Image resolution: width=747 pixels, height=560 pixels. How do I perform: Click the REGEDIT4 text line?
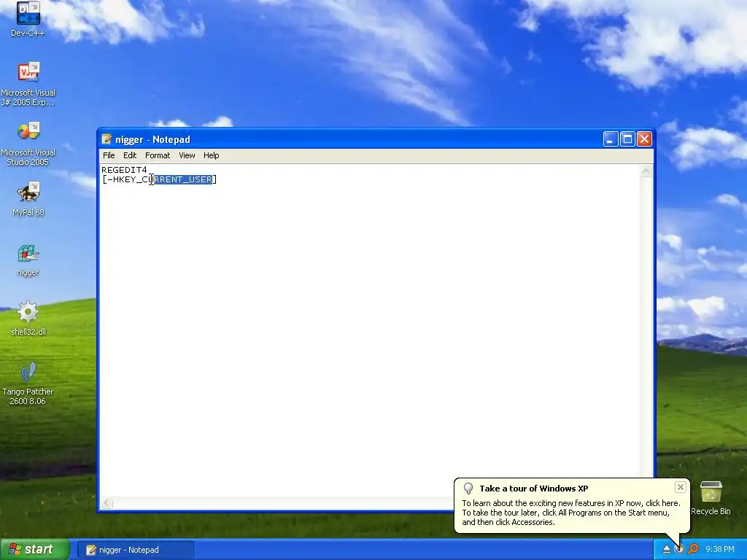tap(124, 170)
